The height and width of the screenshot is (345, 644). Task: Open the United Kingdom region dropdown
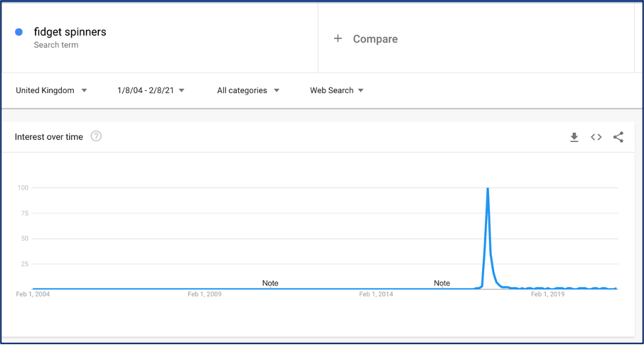pyautogui.click(x=51, y=90)
